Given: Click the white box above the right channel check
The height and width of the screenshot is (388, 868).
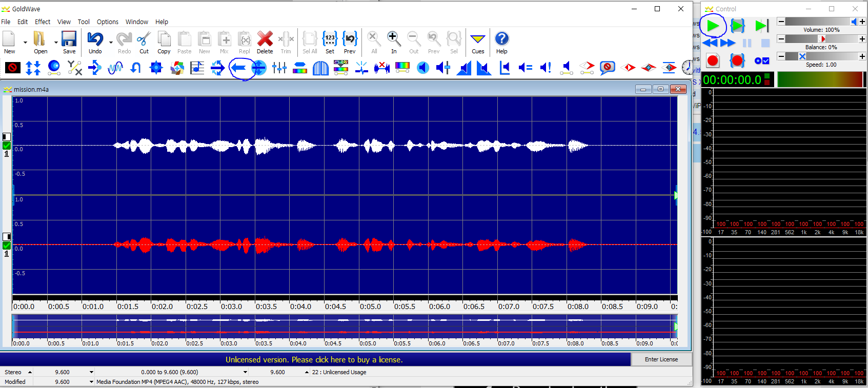Looking at the screenshot, I should pyautogui.click(x=7, y=237).
